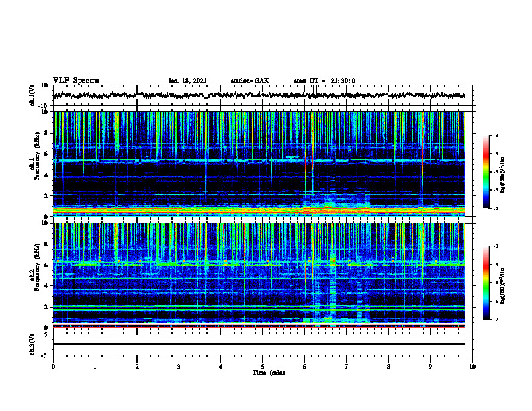Click "-6" on the lower color scale
This screenshot has height=411, width=532.
pos(495,301)
